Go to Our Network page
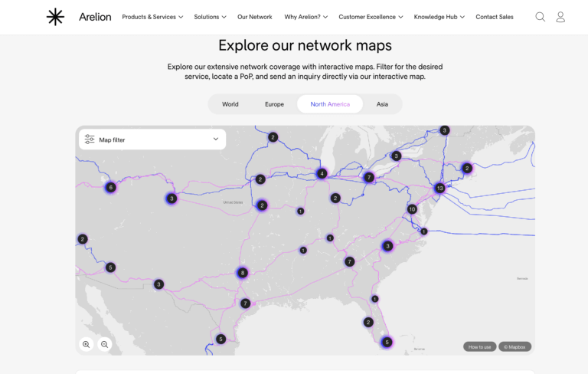The height and width of the screenshot is (374, 588). tap(255, 17)
